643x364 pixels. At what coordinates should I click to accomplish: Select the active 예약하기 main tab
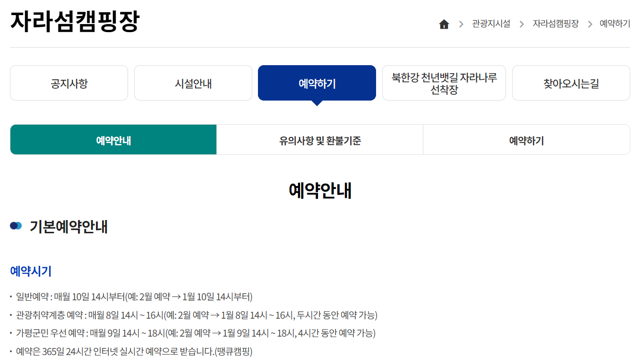tap(317, 83)
